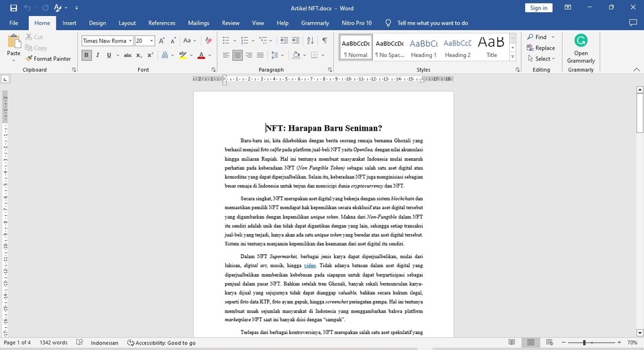Open Change Case dropdown
Viewport: 644px width, 350px height.
[x=190, y=41]
